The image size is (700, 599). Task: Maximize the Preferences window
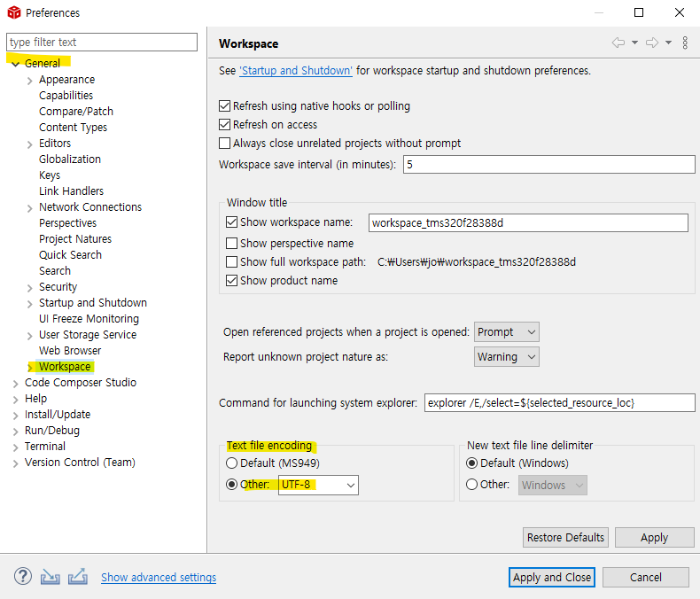[x=639, y=12]
